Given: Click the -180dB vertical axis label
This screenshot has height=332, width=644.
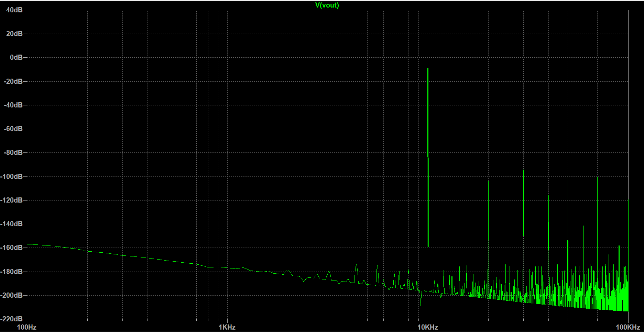Looking at the screenshot, I should (x=12, y=272).
